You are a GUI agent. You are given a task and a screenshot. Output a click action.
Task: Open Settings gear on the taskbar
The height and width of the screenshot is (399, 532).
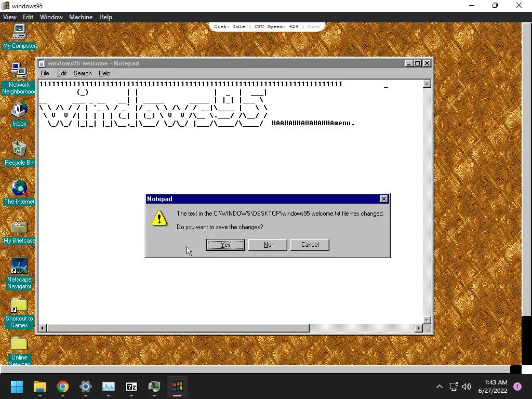pos(86,387)
